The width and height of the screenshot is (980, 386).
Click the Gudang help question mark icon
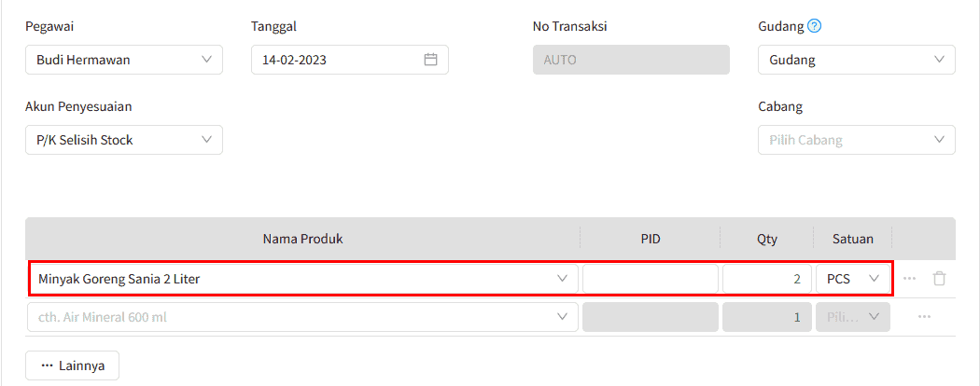814,26
